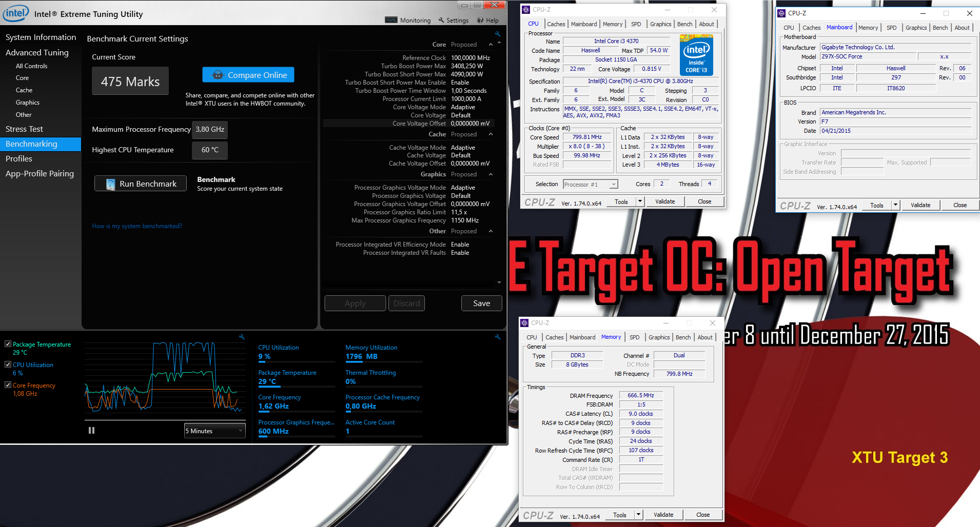Viewport: 980px width, 527px height.
Task: Pause the monitoring graph
Action: [x=91, y=431]
